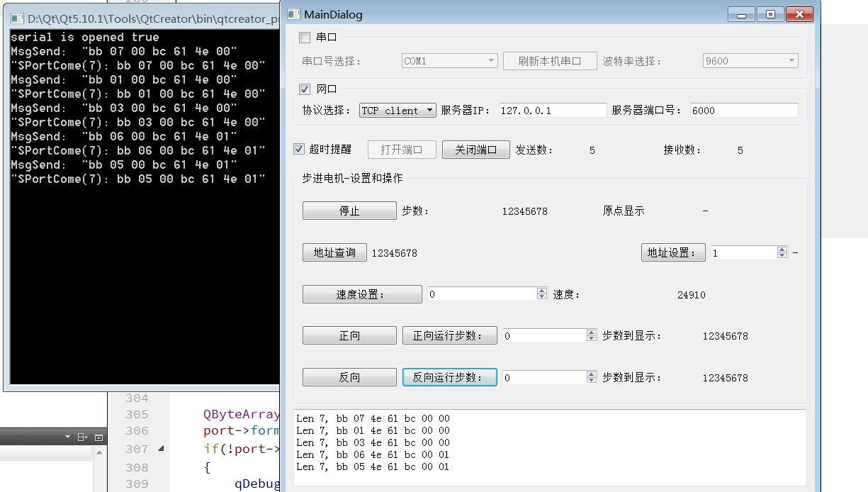Click the 正向 forward button

349,336
